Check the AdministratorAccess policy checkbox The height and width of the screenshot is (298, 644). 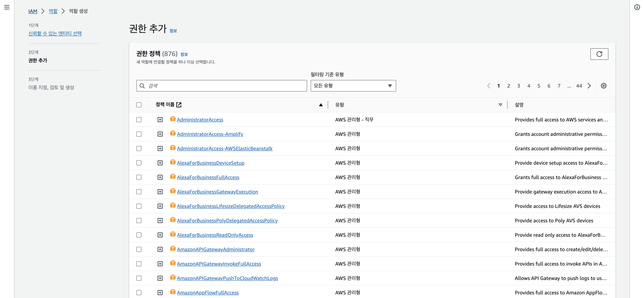(x=139, y=120)
